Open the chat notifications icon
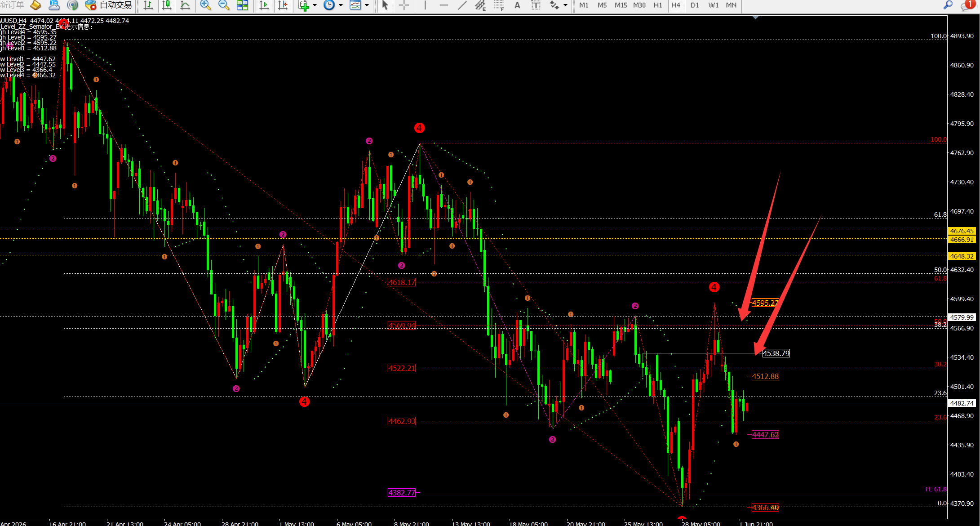 click(x=967, y=5)
